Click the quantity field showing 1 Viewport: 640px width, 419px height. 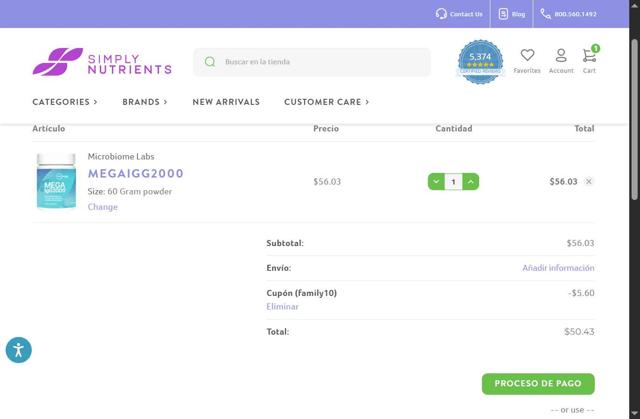(453, 182)
